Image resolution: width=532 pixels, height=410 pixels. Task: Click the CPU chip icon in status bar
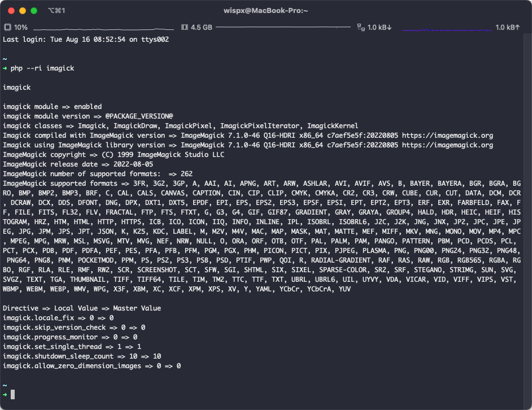pyautogui.click(x=7, y=27)
